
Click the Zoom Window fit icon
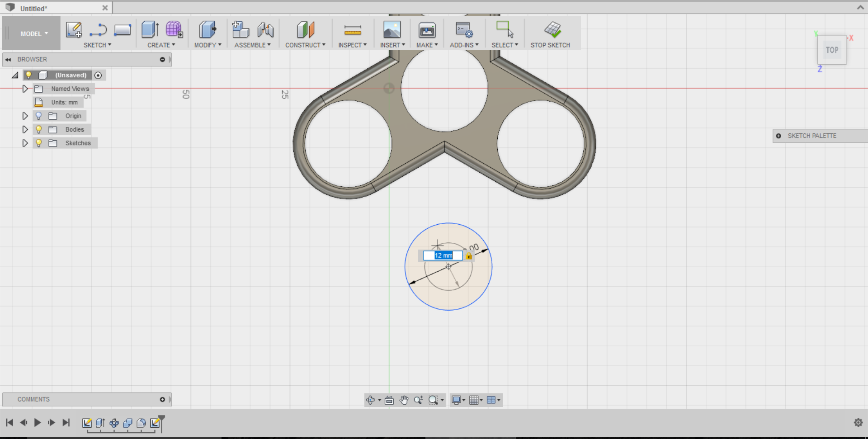(x=433, y=400)
